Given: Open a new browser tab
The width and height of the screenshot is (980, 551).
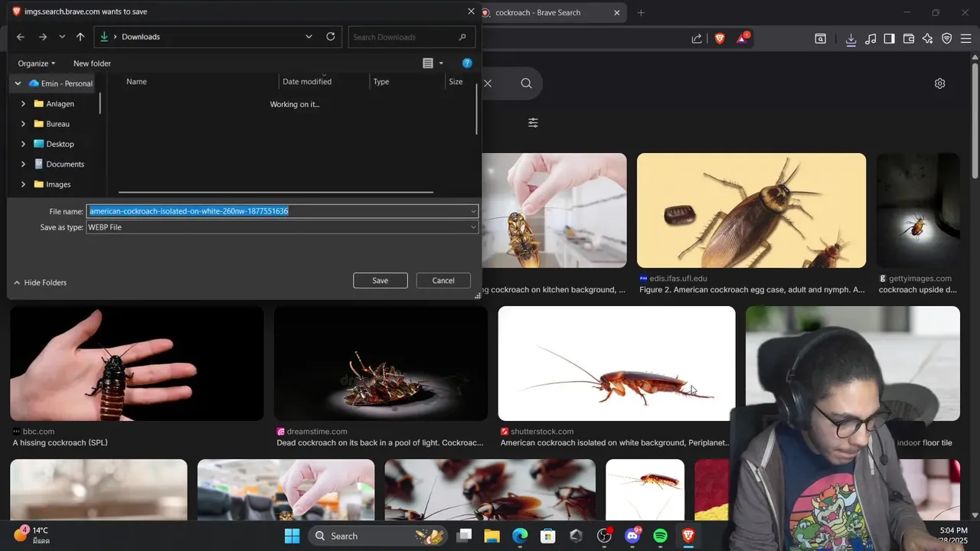Looking at the screenshot, I should [641, 12].
